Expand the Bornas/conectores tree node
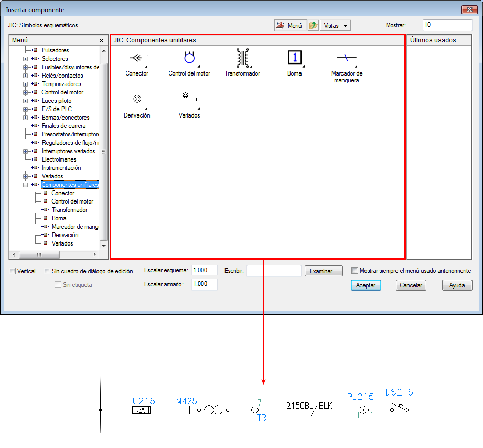 click(25, 118)
